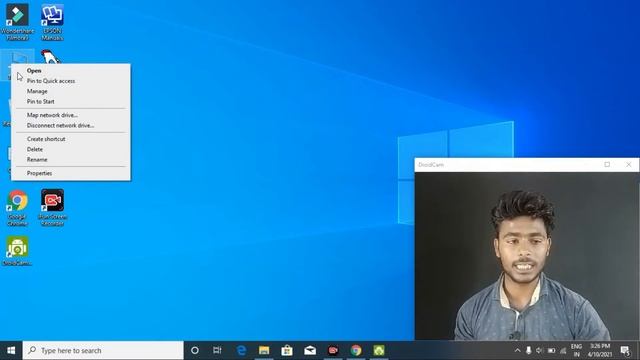This screenshot has height=360, width=640.
Task: Open the Mail app from taskbar
Action: (x=310, y=350)
